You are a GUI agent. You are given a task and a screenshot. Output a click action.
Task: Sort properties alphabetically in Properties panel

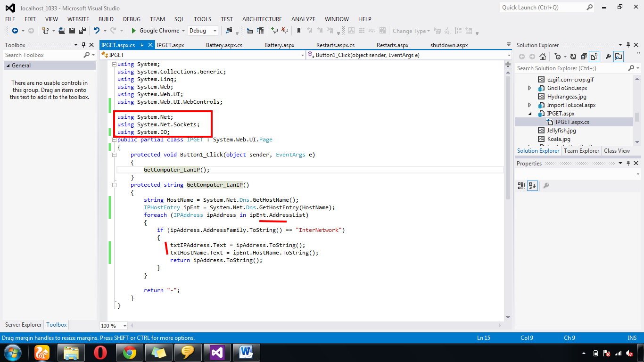click(532, 185)
